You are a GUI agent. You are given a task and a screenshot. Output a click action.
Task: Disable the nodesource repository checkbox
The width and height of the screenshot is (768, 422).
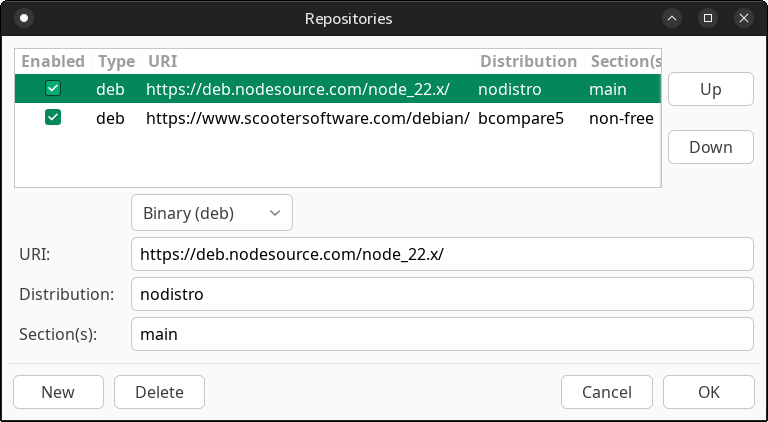pos(53,89)
